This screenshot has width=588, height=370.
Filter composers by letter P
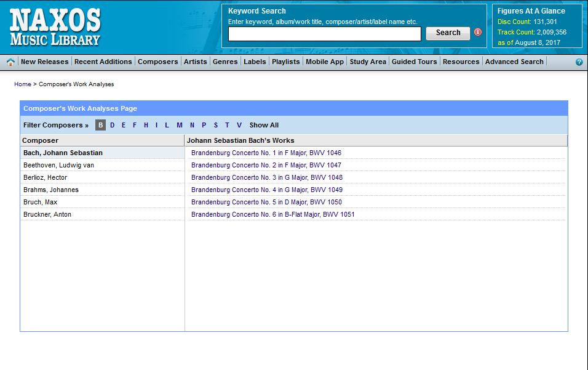click(x=204, y=125)
